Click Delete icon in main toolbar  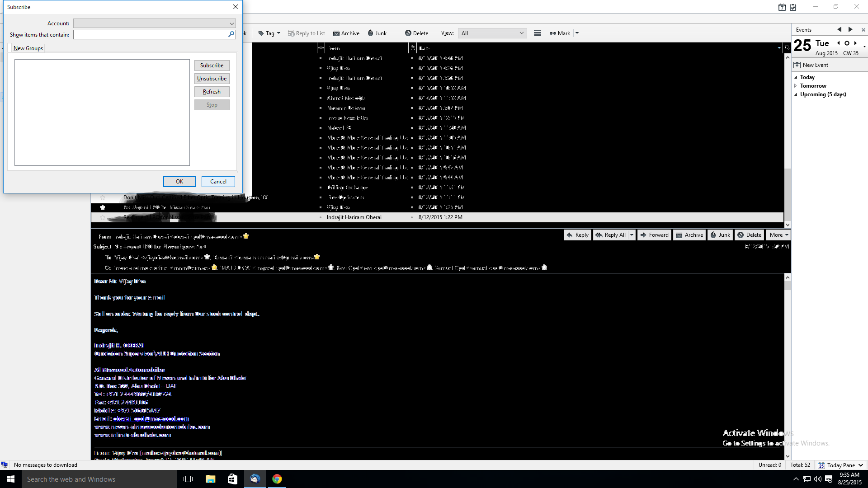coord(408,33)
